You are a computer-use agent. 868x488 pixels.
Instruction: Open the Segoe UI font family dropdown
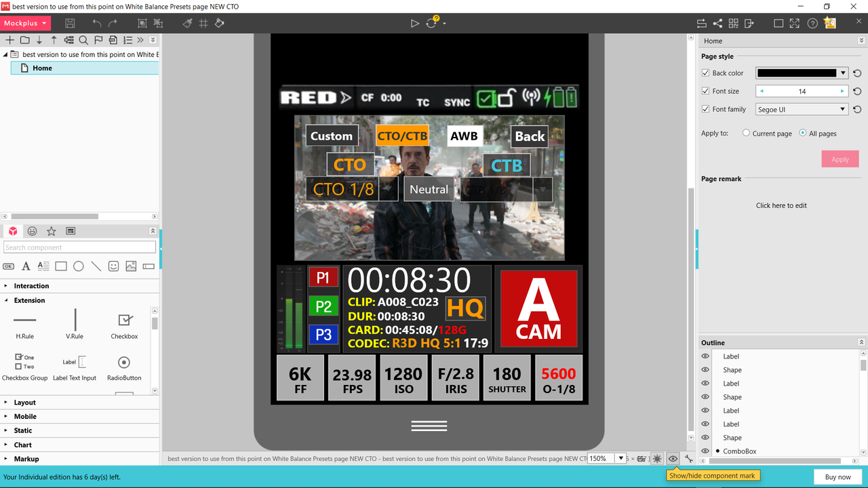(x=802, y=109)
